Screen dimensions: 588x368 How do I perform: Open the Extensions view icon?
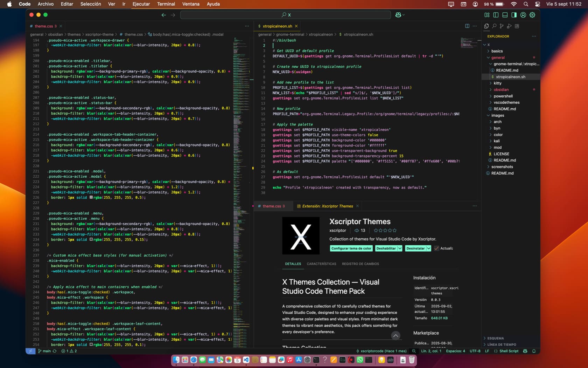coord(517,26)
